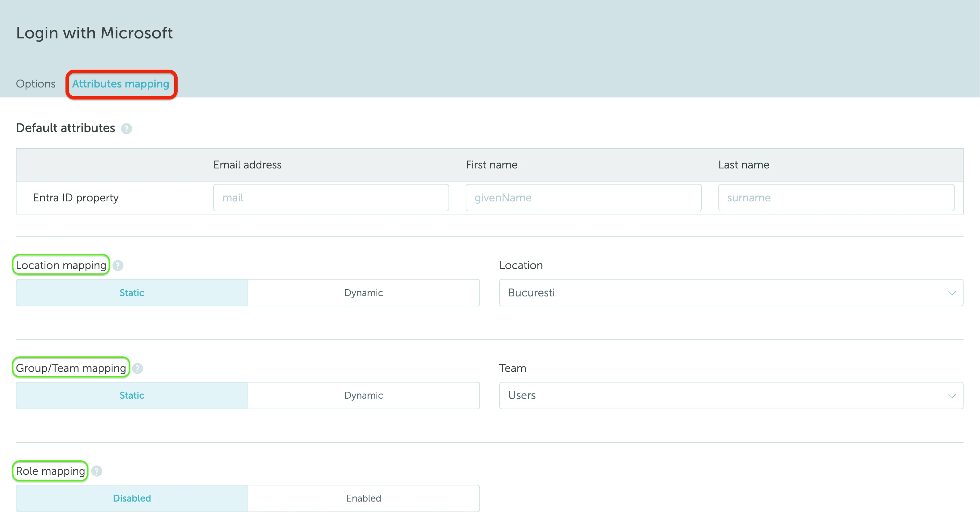980x529 pixels.
Task: Open help icon next to Location mapping
Action: pyautogui.click(x=118, y=266)
